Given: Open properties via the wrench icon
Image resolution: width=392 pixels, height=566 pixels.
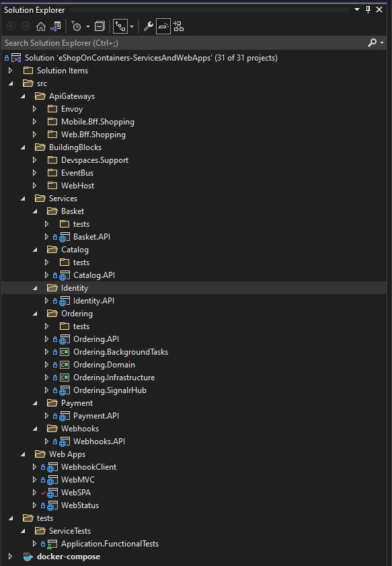Looking at the screenshot, I should pyautogui.click(x=147, y=26).
